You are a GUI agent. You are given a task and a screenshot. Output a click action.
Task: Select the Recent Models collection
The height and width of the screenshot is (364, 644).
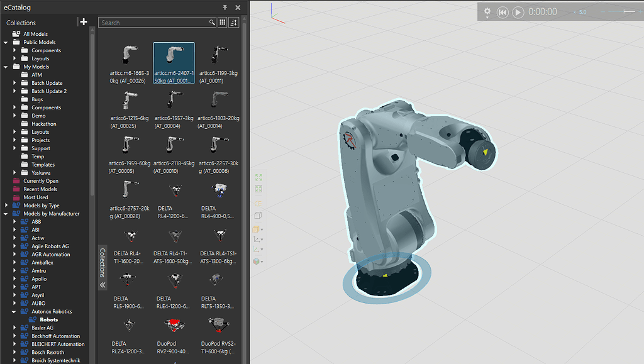click(x=40, y=189)
